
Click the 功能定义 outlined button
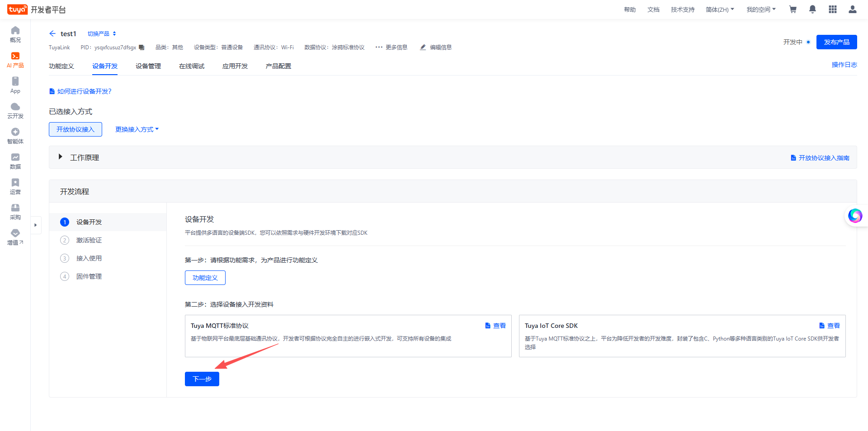pyautogui.click(x=205, y=278)
